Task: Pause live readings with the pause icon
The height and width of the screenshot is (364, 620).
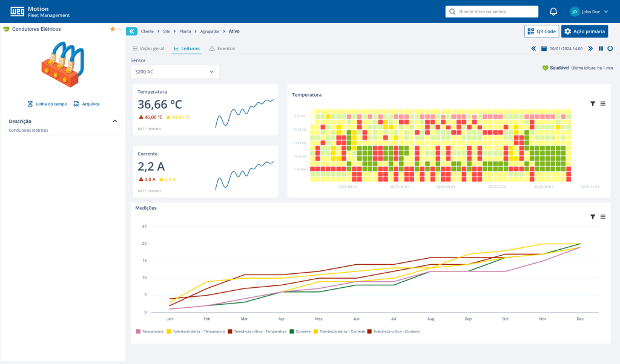Action: pyautogui.click(x=601, y=48)
